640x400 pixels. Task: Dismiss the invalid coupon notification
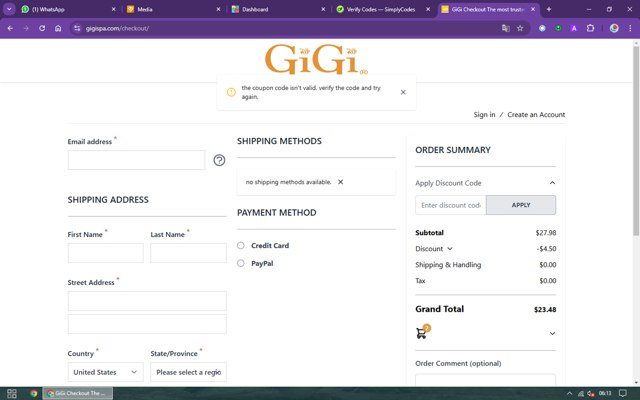[x=403, y=92]
